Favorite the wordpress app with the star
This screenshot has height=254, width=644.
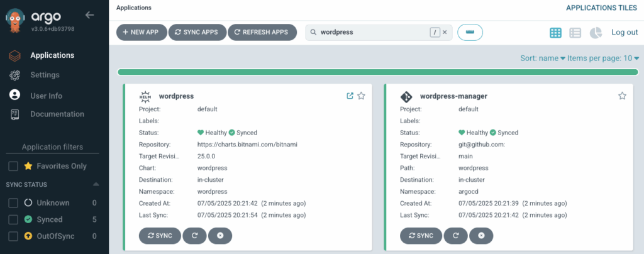coord(361,96)
